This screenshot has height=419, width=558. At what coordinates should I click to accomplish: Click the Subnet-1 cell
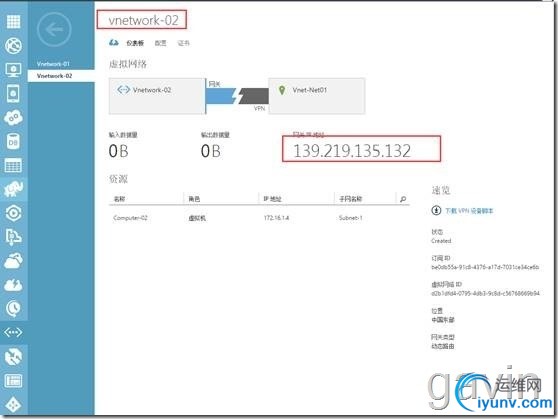click(351, 218)
